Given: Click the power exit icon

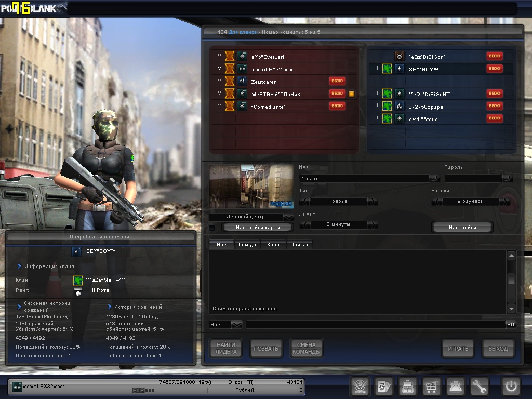Looking at the screenshot, I should point(511,386).
